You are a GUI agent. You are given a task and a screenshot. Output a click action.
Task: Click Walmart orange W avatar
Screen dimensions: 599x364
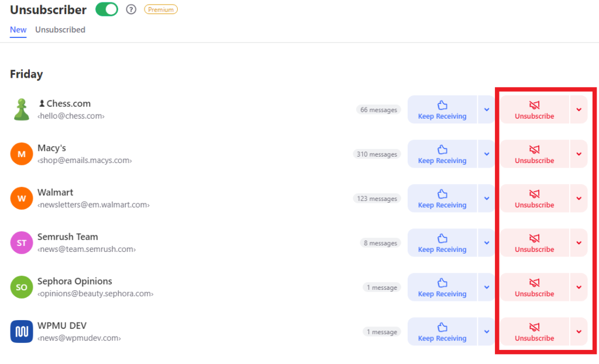tap(22, 199)
